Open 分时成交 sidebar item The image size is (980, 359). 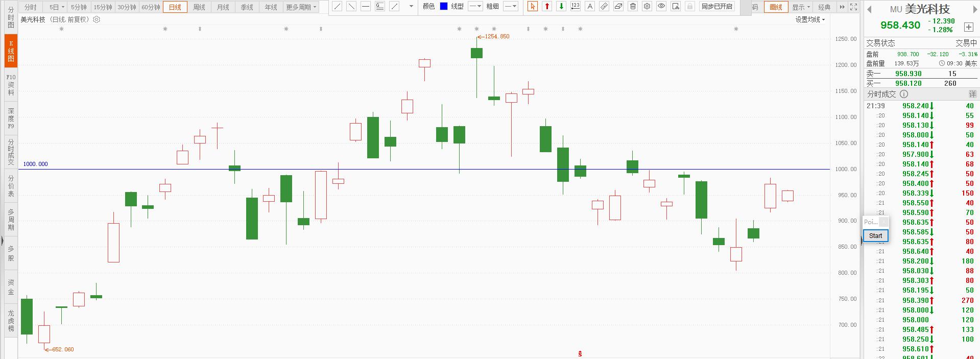11,152
